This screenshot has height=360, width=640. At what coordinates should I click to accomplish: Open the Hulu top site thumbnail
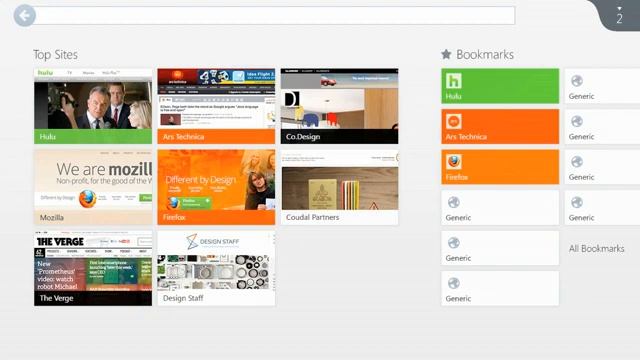[93, 106]
